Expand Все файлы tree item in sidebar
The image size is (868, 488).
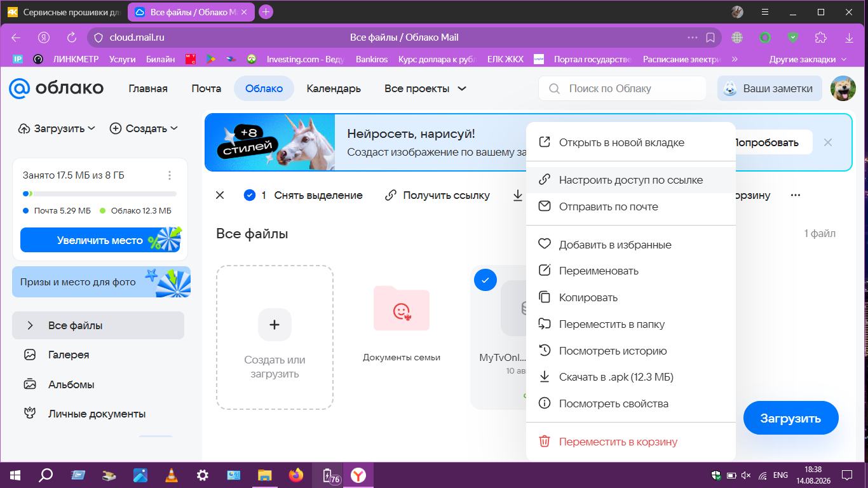pyautogui.click(x=30, y=325)
